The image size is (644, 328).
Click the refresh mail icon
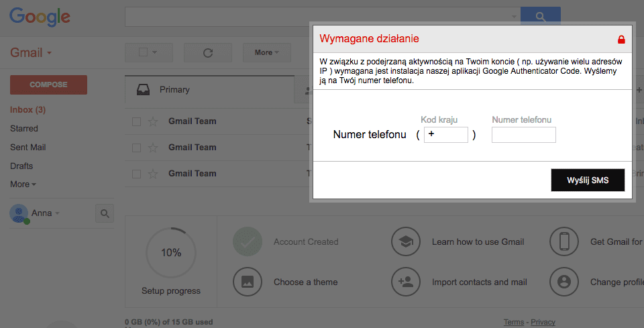pos(207,52)
